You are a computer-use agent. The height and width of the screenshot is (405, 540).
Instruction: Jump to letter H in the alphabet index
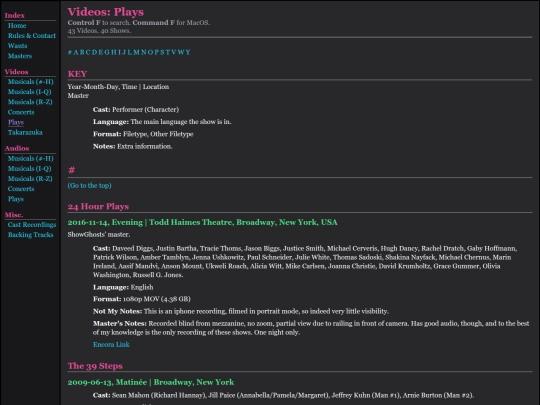[114, 52]
